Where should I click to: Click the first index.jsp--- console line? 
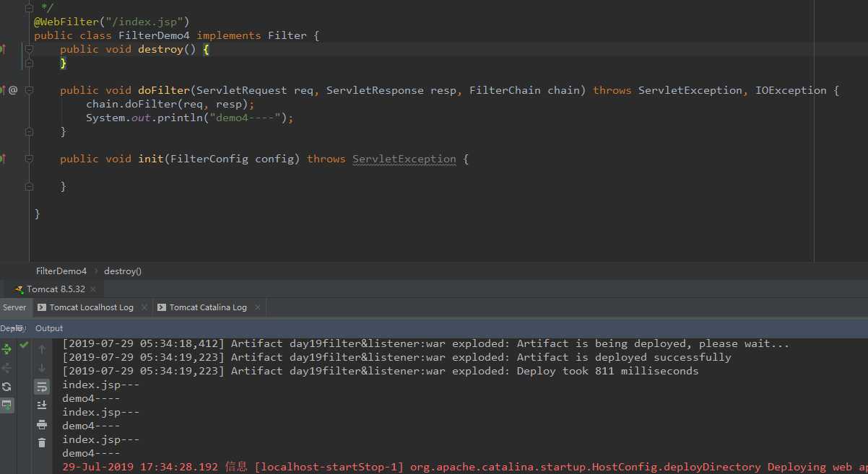coord(101,385)
